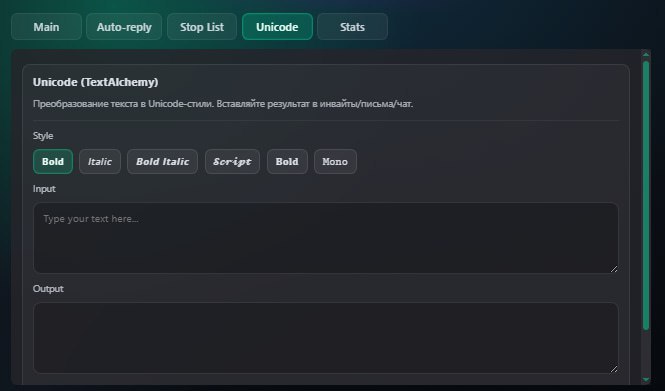Open the Auto-reply tab
The height and width of the screenshot is (391, 665).
click(x=124, y=27)
